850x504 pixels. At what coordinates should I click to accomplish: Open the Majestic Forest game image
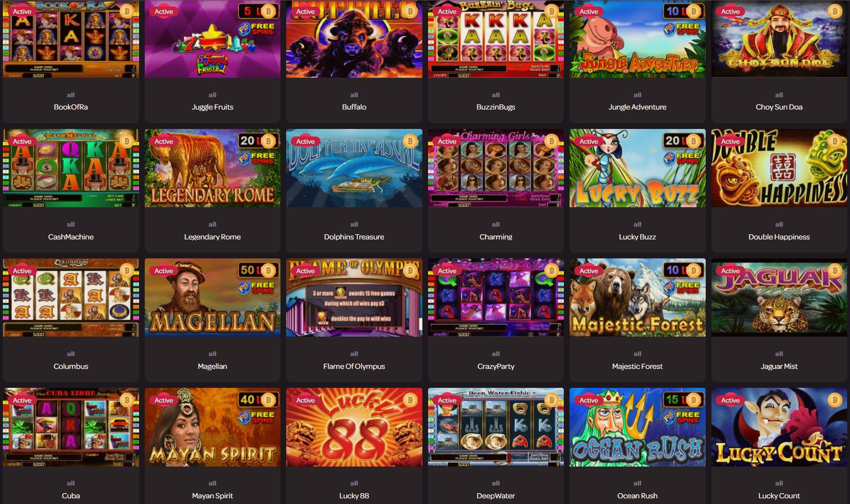point(637,298)
